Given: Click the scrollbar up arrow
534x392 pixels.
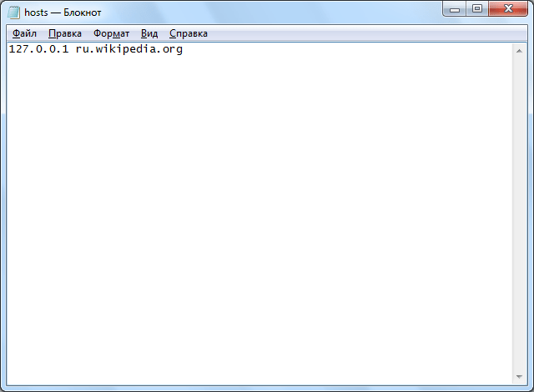Looking at the screenshot, I should [519, 51].
